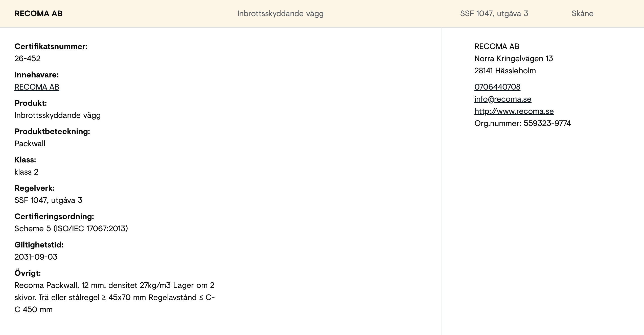The image size is (644, 335).
Task: Click the 'klass 2' value
Action: tap(27, 172)
